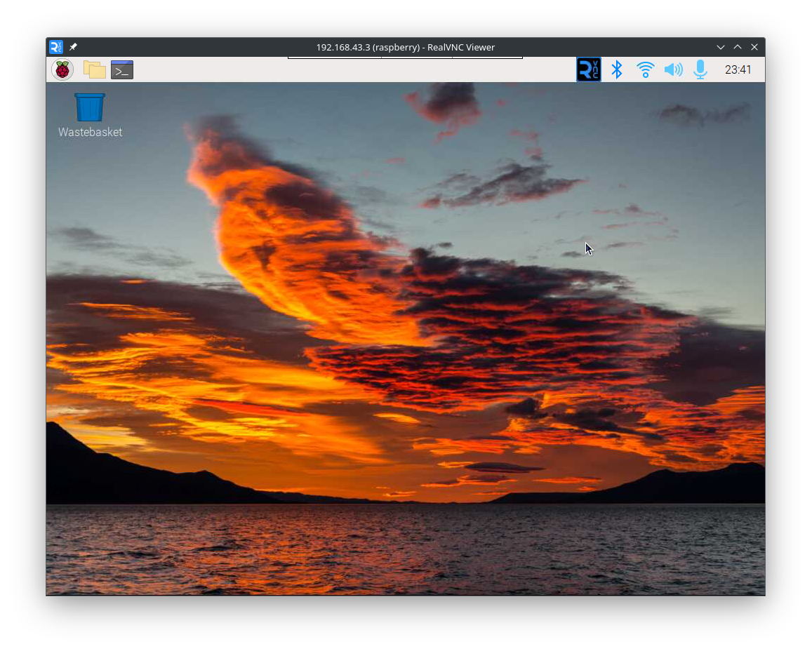Open the Terminal from the panel
Image resolution: width=812 pixels, height=651 pixels.
click(122, 69)
